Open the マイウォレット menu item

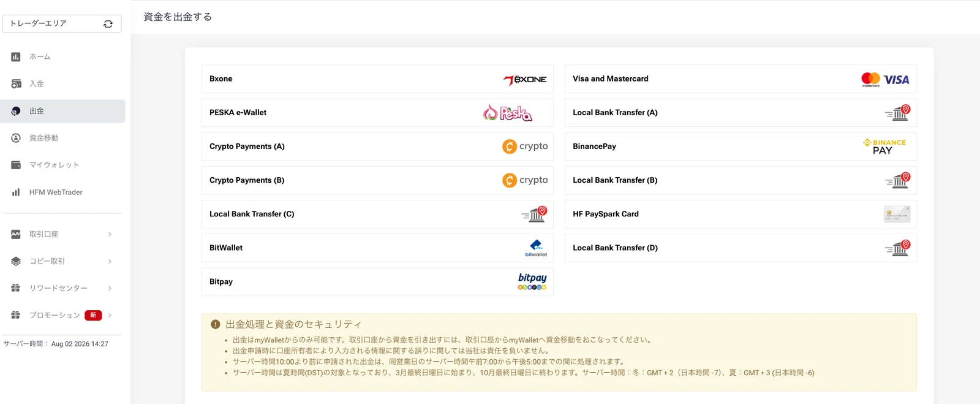click(x=62, y=165)
